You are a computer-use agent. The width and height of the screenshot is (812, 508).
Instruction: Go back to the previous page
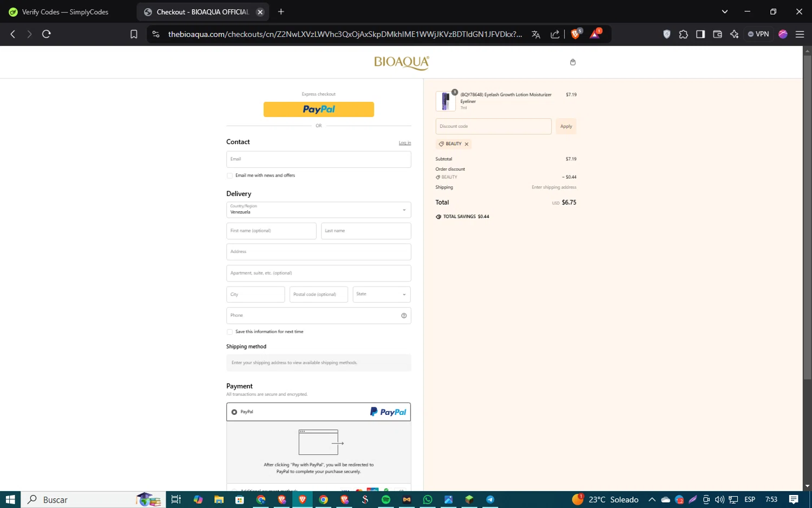coord(13,34)
